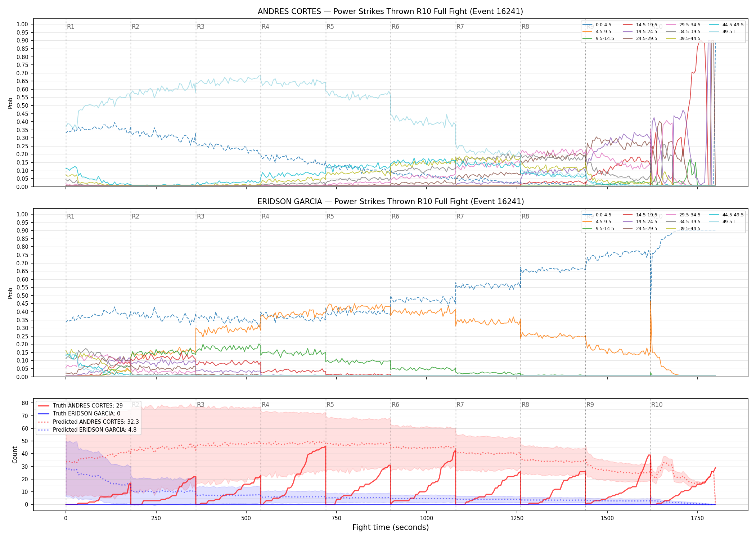The image size is (756, 540).
Task: Click the x-axis tick label '1500'
Action: (607, 518)
